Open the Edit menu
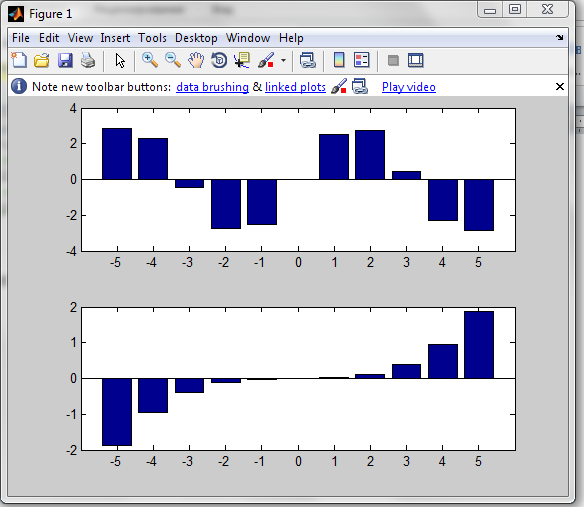 point(49,38)
